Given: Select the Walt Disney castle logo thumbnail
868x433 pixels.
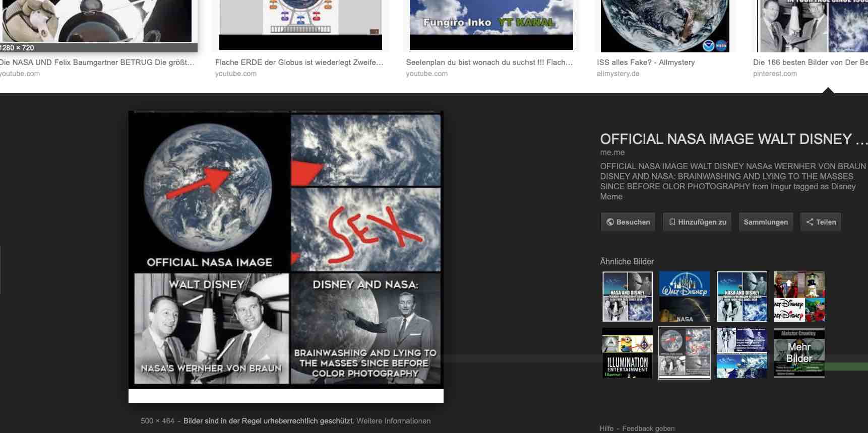Looking at the screenshot, I should pos(684,297).
